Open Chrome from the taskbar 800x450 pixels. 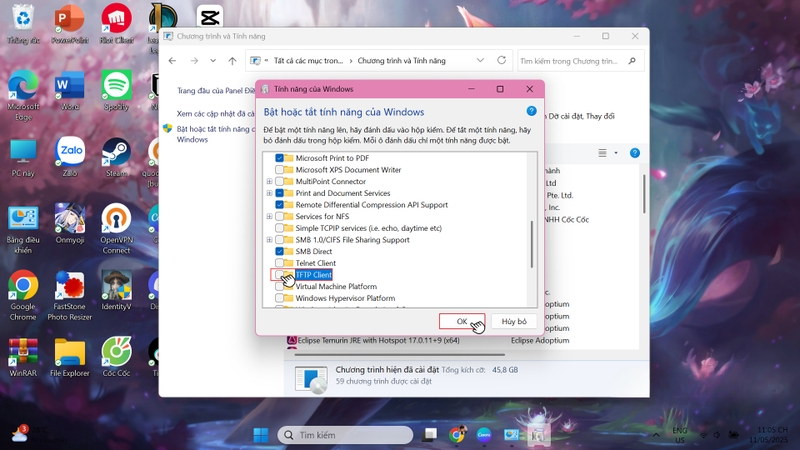(458, 435)
